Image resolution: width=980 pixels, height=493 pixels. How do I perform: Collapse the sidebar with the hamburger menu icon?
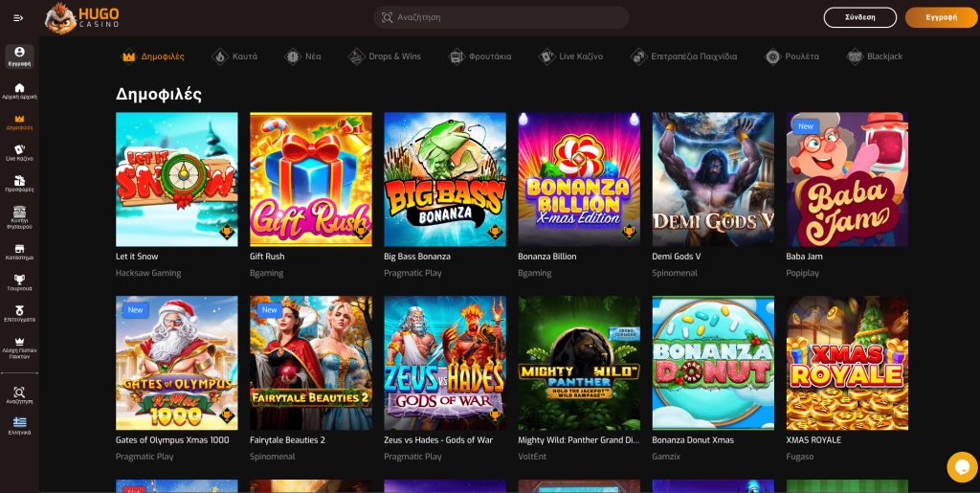[18, 18]
